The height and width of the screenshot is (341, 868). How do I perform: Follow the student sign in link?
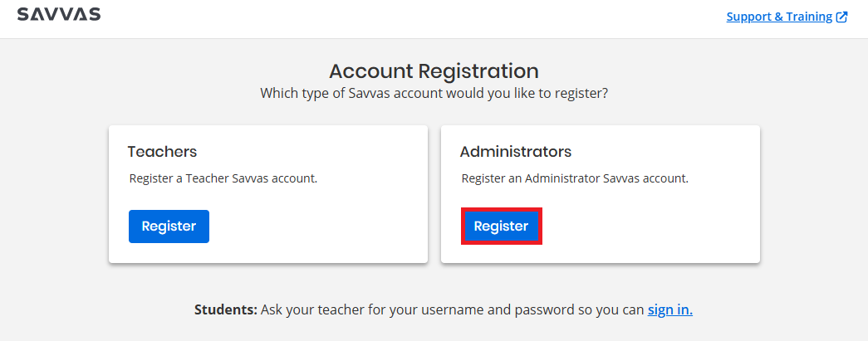point(669,310)
